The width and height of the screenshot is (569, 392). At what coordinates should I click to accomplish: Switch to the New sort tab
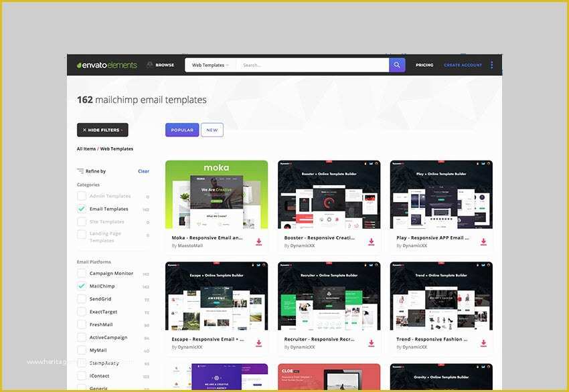point(212,130)
